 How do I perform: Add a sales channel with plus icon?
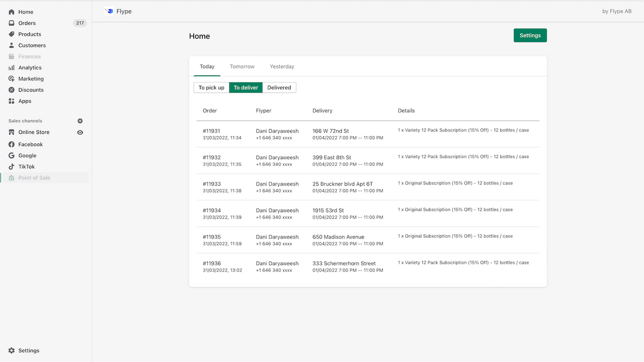[x=80, y=121]
